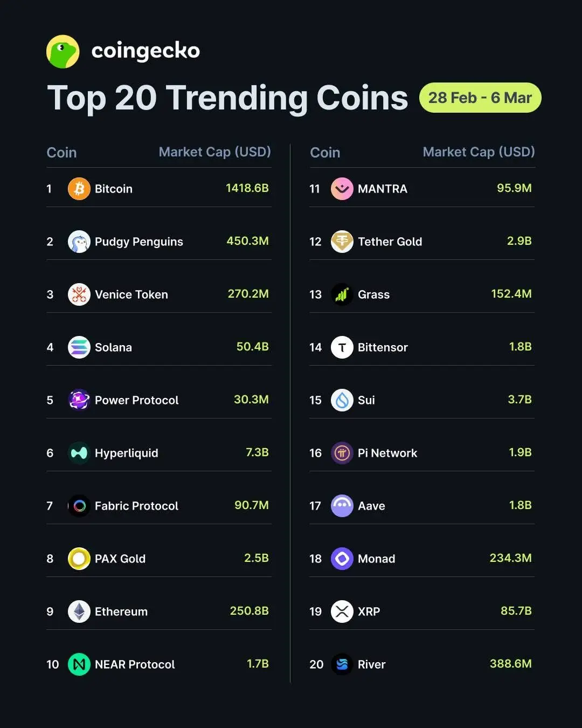The height and width of the screenshot is (728, 582).
Task: Click the Sui water drop icon
Action: point(342,400)
